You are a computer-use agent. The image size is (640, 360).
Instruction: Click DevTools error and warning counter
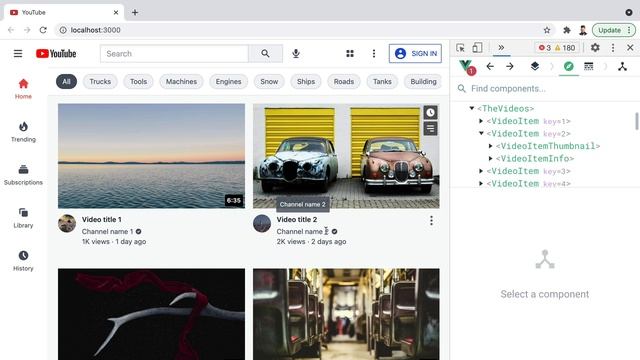click(557, 48)
